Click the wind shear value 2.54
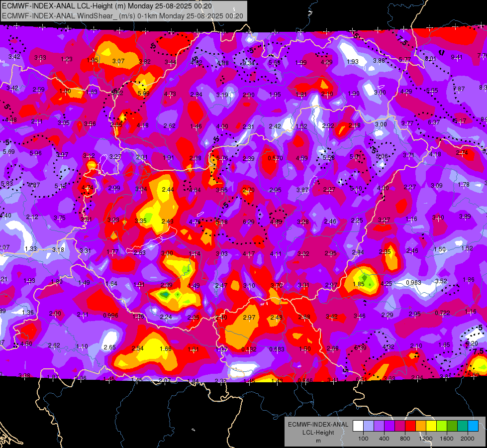Viewport: 487px width, 448px height. 138,348
